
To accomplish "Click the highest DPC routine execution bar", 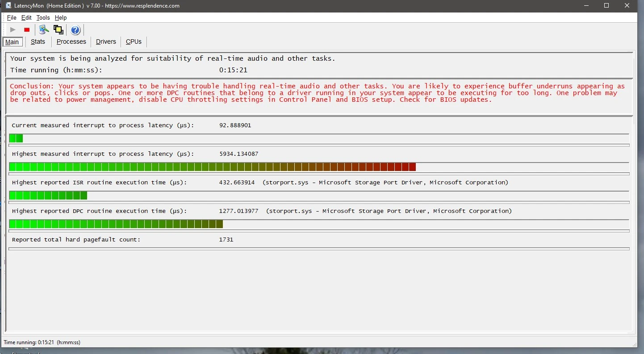I will click(x=116, y=224).
